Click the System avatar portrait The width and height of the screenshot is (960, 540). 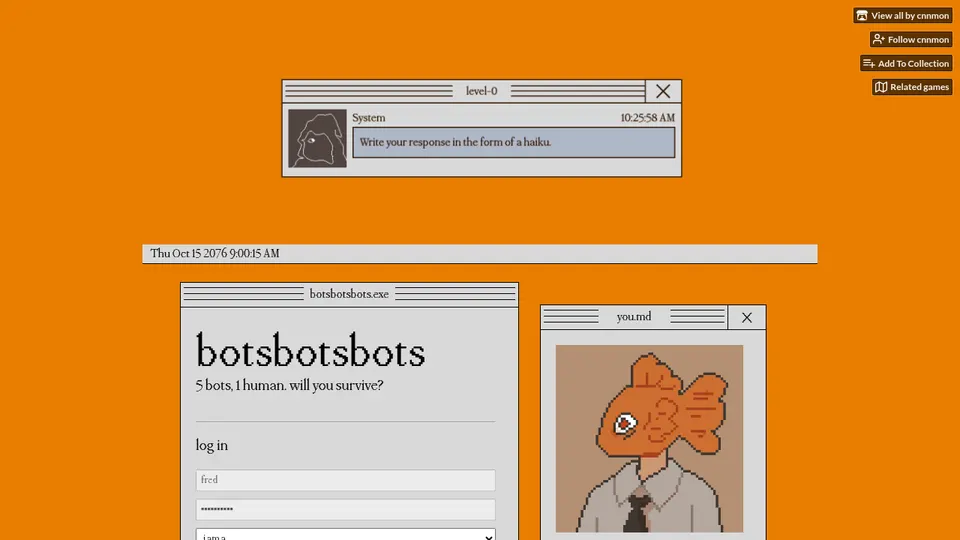coord(317,138)
